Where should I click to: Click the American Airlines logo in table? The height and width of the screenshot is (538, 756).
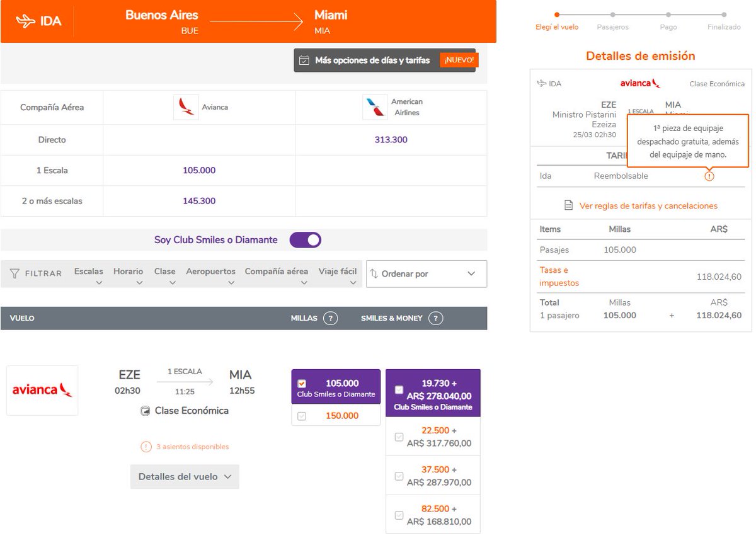point(375,107)
